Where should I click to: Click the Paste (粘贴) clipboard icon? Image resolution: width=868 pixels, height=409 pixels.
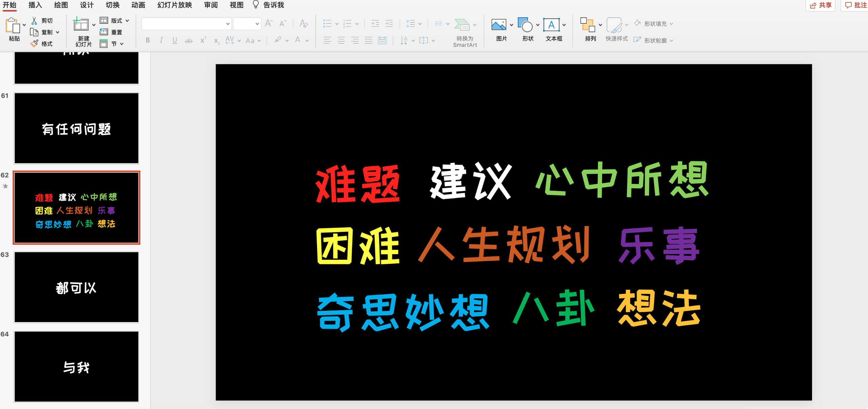pos(13,26)
